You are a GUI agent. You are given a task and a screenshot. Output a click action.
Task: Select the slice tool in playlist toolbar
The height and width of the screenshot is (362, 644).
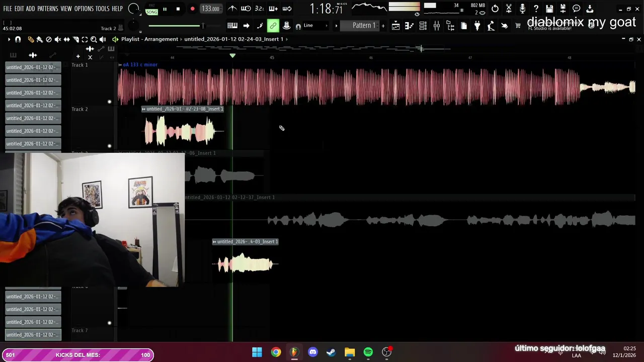point(75,39)
